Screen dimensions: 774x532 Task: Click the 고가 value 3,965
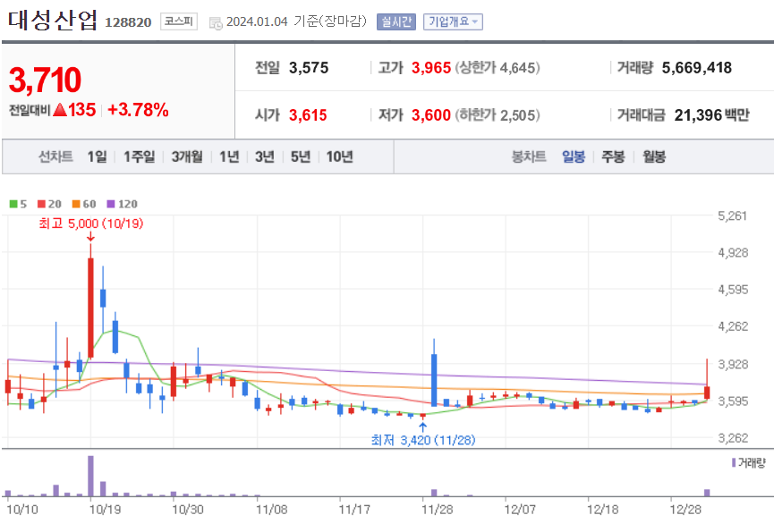(431, 68)
